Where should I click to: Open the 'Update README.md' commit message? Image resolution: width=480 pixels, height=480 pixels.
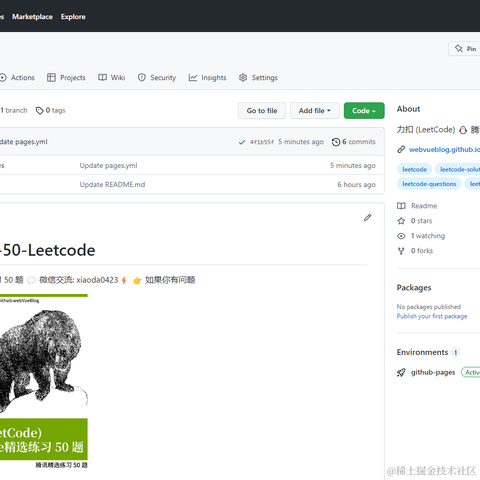112,185
